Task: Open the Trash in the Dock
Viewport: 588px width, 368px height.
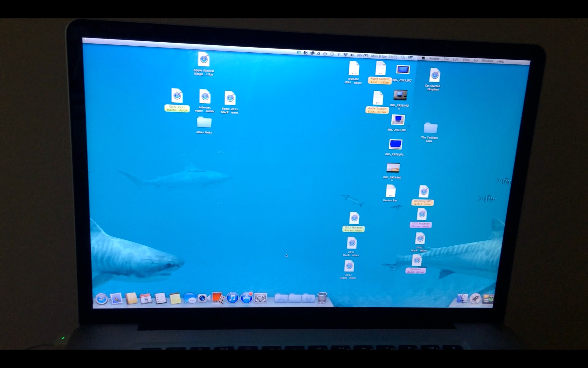Action: point(322,297)
